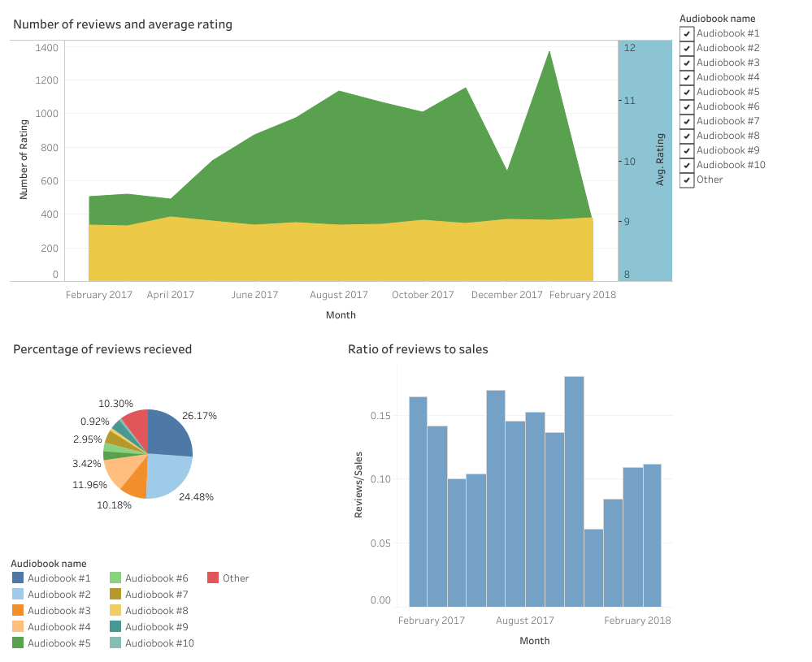Click the tallest bar in the ratio chart
The width and height of the screenshot is (812, 662).
574,487
